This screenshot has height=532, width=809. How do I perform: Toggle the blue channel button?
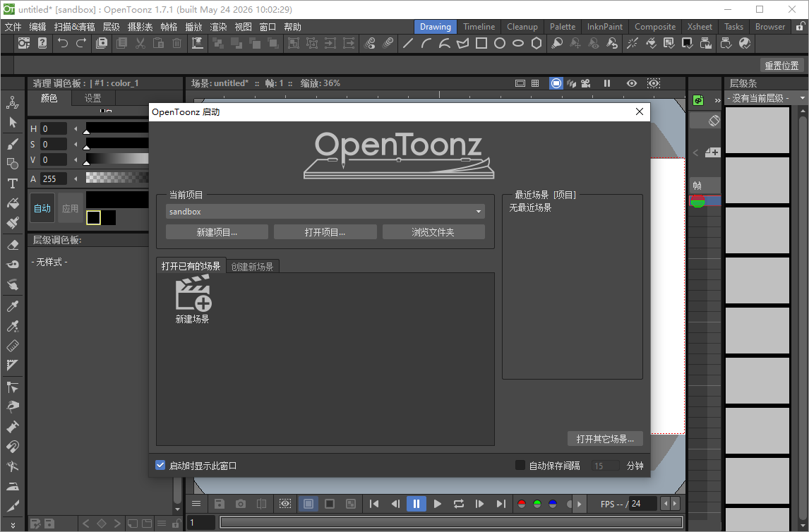point(553,504)
